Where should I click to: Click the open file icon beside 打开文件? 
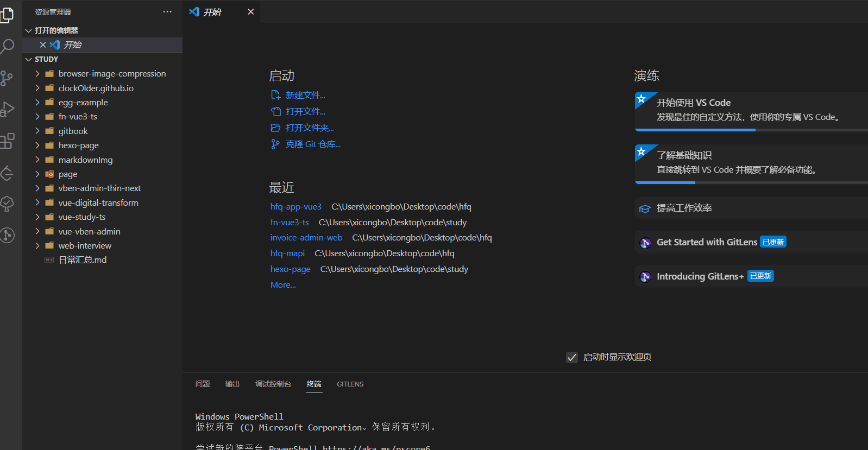coord(275,111)
